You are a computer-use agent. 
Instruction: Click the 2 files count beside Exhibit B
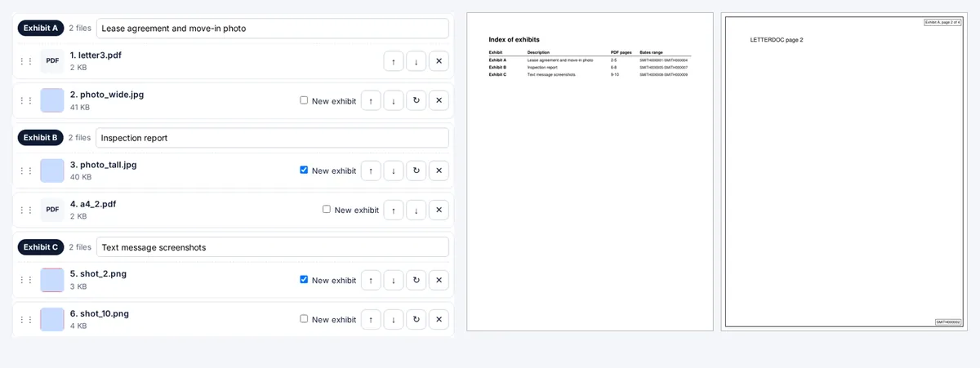click(x=79, y=137)
